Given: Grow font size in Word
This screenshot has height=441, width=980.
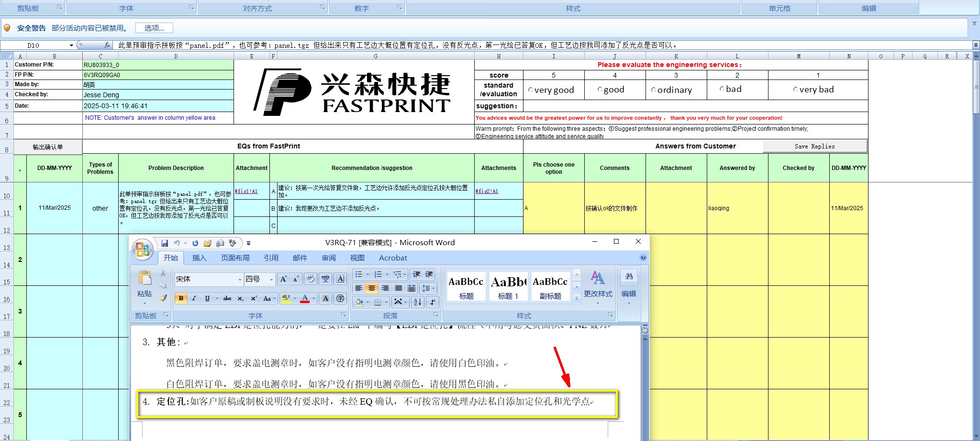Looking at the screenshot, I should point(283,279).
